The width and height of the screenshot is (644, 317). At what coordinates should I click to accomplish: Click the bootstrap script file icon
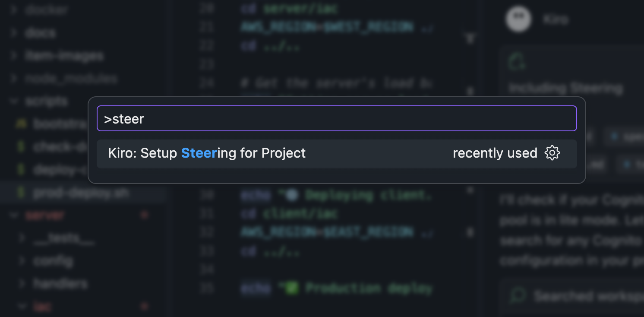coord(20,124)
